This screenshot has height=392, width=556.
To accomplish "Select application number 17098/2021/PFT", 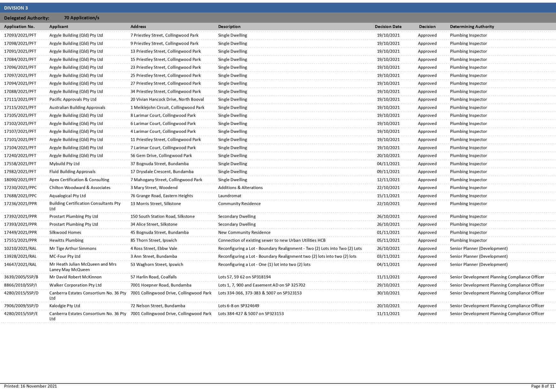I will pyautogui.click(x=20, y=43).
